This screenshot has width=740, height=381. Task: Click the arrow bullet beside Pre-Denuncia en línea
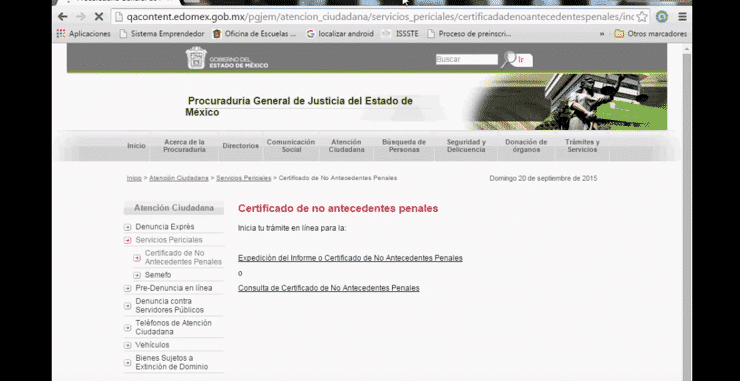click(x=127, y=288)
